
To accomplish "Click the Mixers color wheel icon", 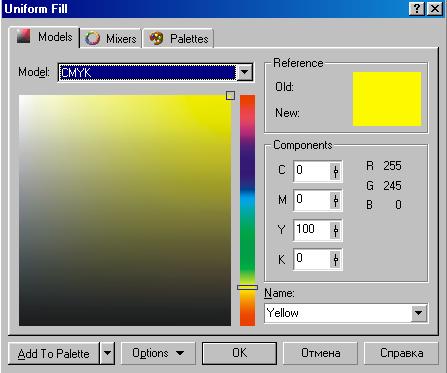I will [x=92, y=38].
